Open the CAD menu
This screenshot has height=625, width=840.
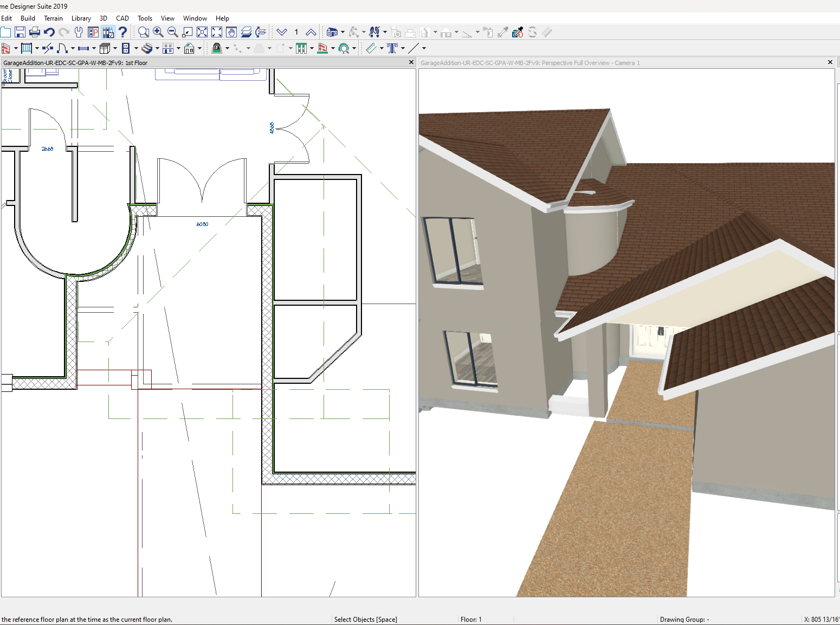tap(122, 18)
